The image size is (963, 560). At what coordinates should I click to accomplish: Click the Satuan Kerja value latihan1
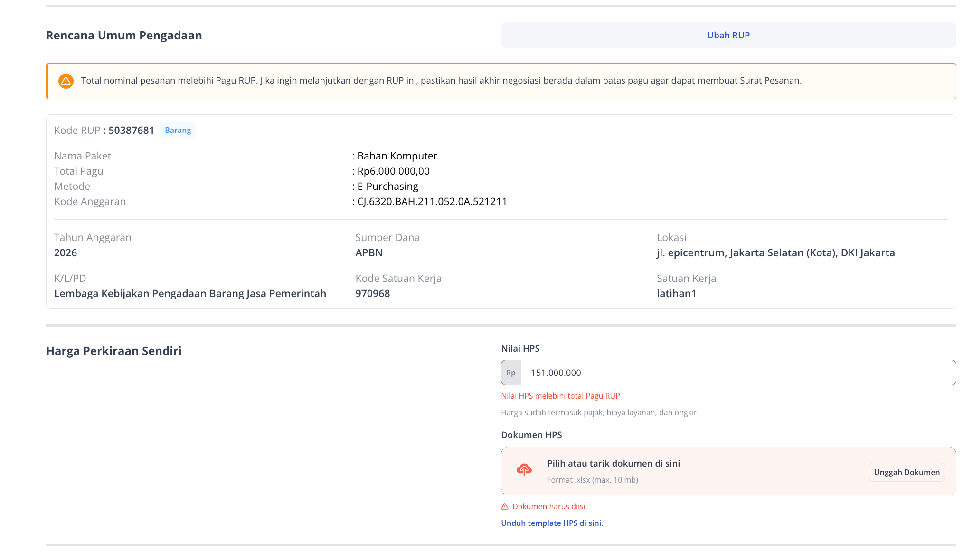676,293
